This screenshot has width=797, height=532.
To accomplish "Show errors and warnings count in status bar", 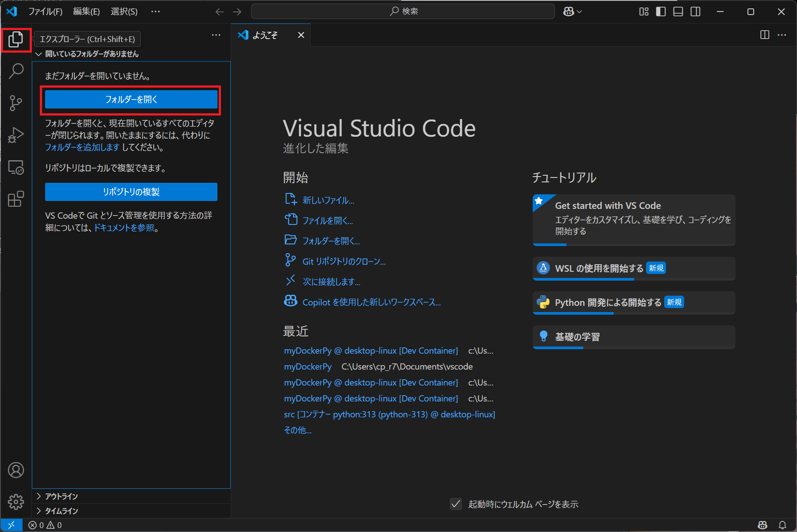I will (45, 525).
